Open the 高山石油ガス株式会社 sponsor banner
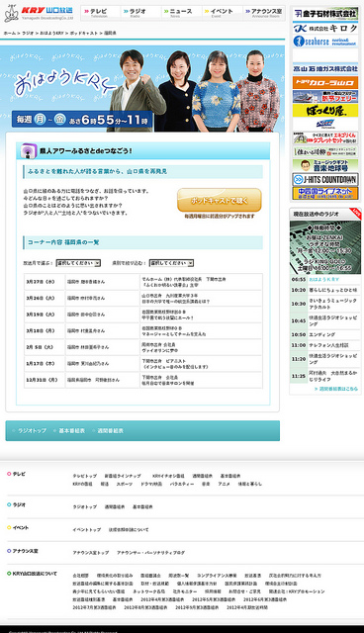Screen dimensions: 364x633 pyautogui.click(x=325, y=69)
